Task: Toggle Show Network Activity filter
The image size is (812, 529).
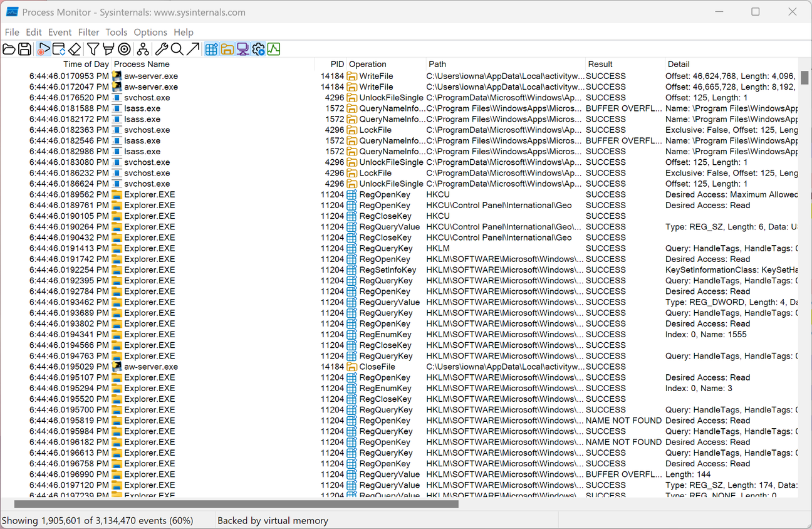Action: tap(243, 49)
